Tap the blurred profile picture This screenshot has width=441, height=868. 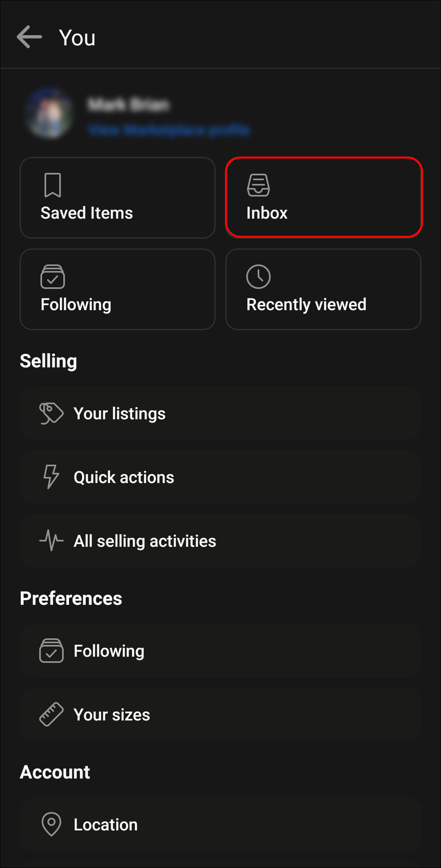(49, 113)
